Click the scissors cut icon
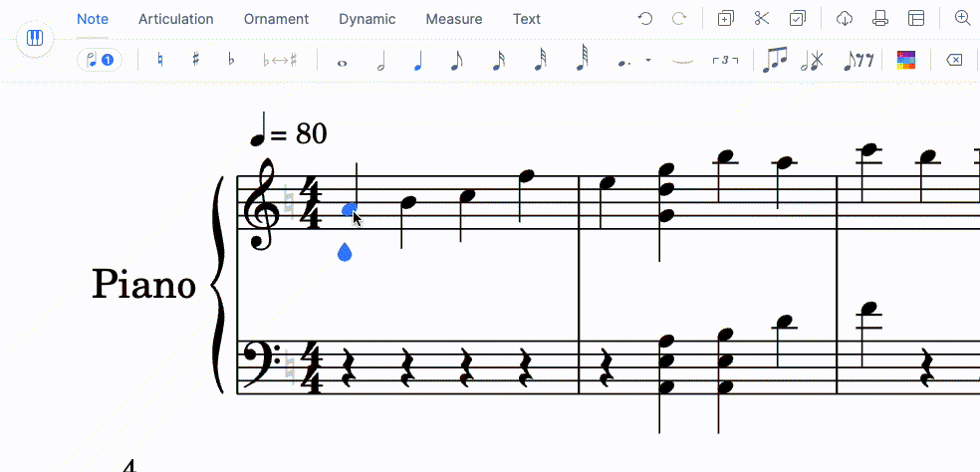The width and height of the screenshot is (980, 472). [762, 19]
